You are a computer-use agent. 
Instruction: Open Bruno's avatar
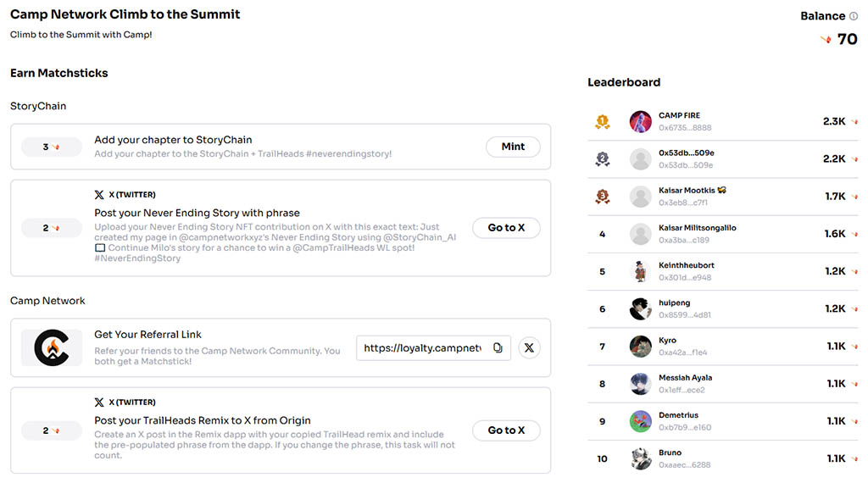(x=641, y=458)
